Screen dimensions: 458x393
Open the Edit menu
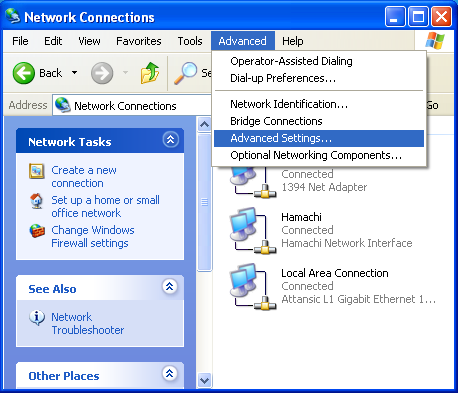(53, 41)
